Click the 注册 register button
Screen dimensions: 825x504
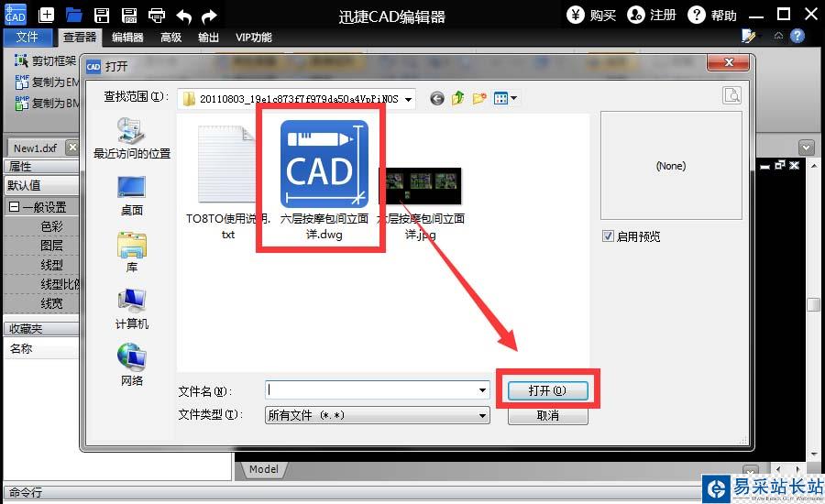[652, 15]
